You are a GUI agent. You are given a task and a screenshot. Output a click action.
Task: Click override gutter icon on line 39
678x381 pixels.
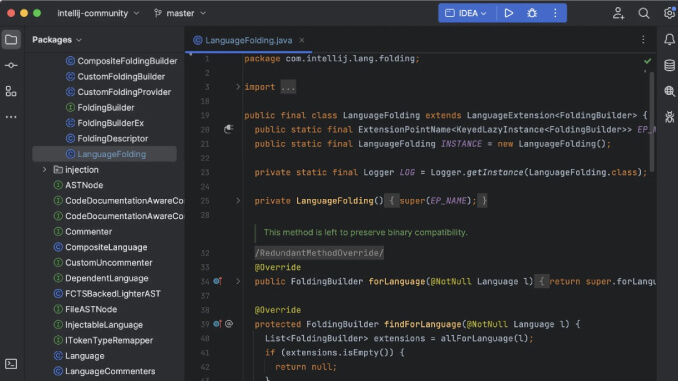click(217, 324)
